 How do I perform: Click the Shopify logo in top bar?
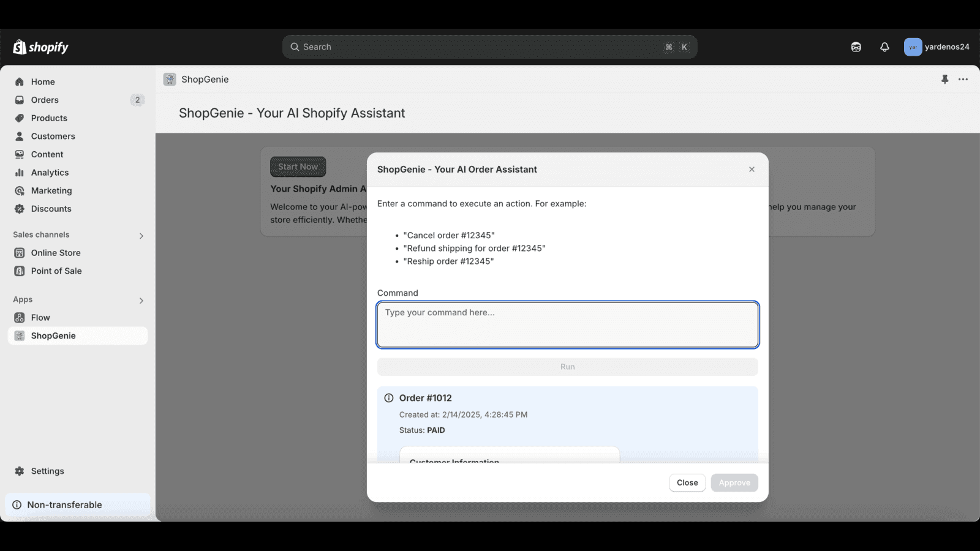click(40, 47)
